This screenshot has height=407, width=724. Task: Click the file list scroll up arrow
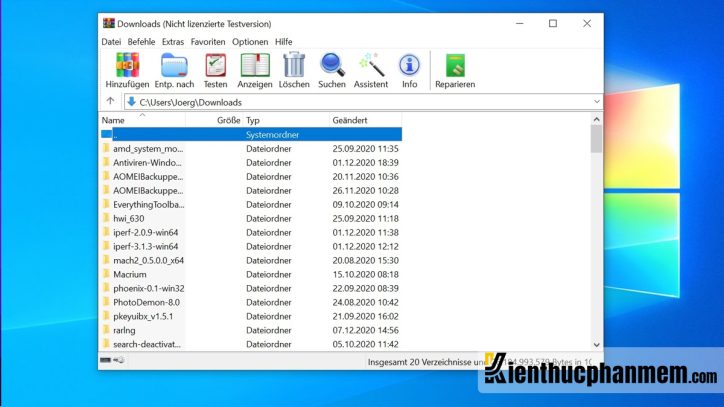tap(596, 119)
